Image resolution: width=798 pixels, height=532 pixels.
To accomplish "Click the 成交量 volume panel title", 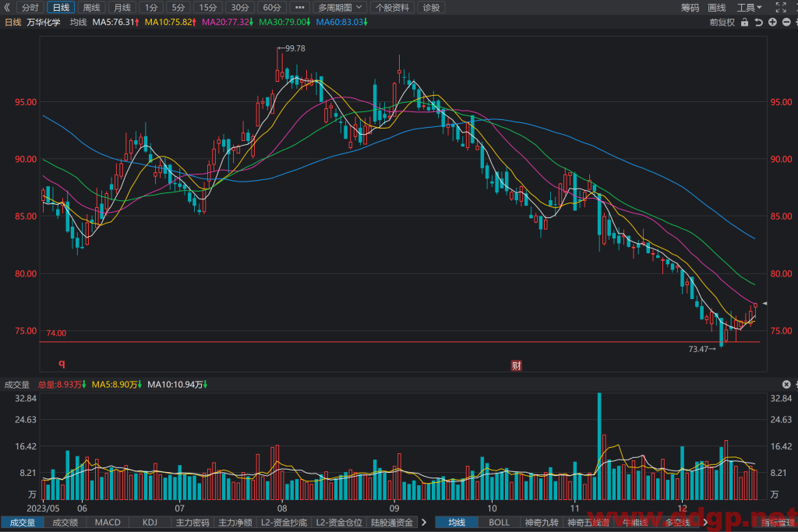I will click(17, 385).
